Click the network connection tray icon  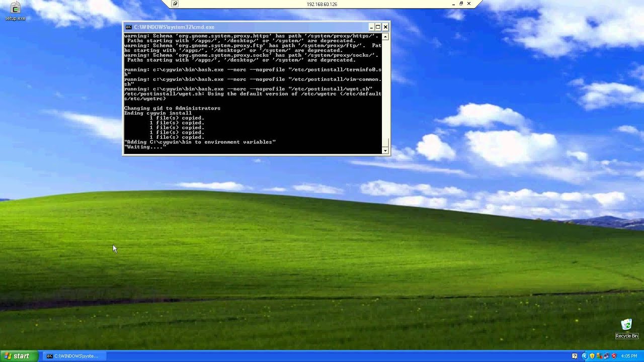click(x=606, y=356)
